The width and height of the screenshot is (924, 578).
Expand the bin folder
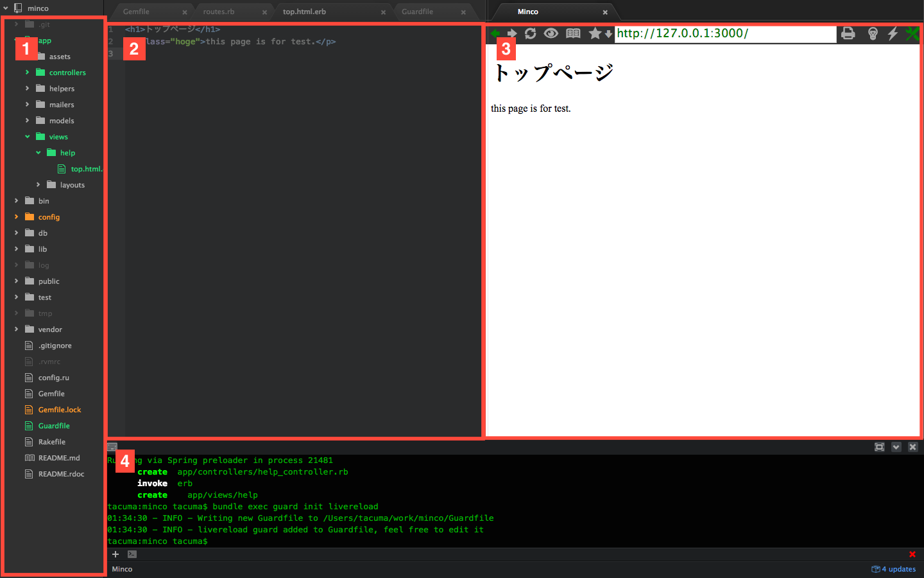point(16,201)
